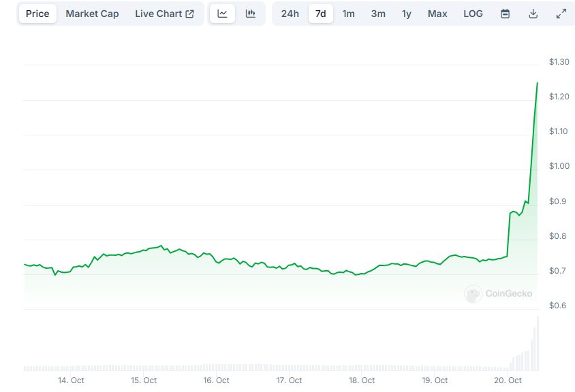Screen dimensions: 575x392
Task: Click the download chart icon
Action: (x=533, y=13)
